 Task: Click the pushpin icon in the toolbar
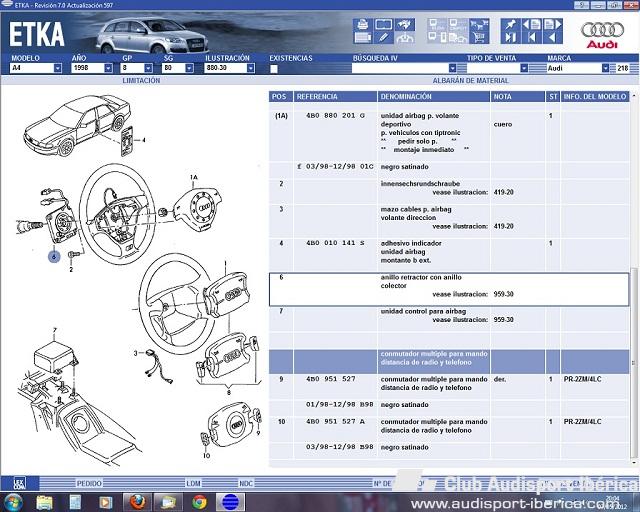511,24
